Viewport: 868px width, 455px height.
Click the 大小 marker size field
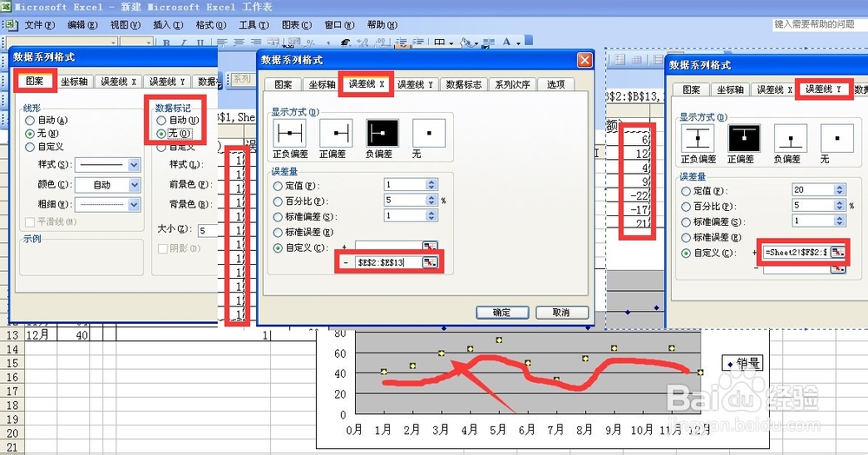(x=207, y=230)
